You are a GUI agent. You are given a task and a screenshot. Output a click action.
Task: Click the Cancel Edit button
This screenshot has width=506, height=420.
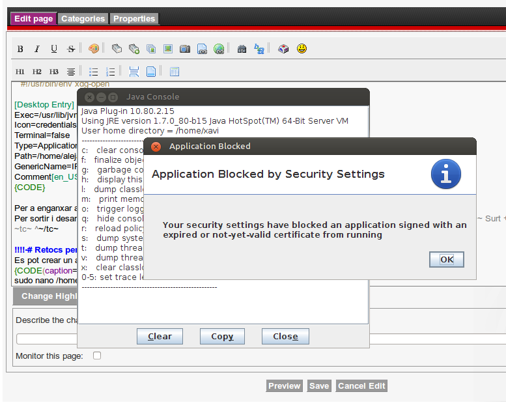361,385
